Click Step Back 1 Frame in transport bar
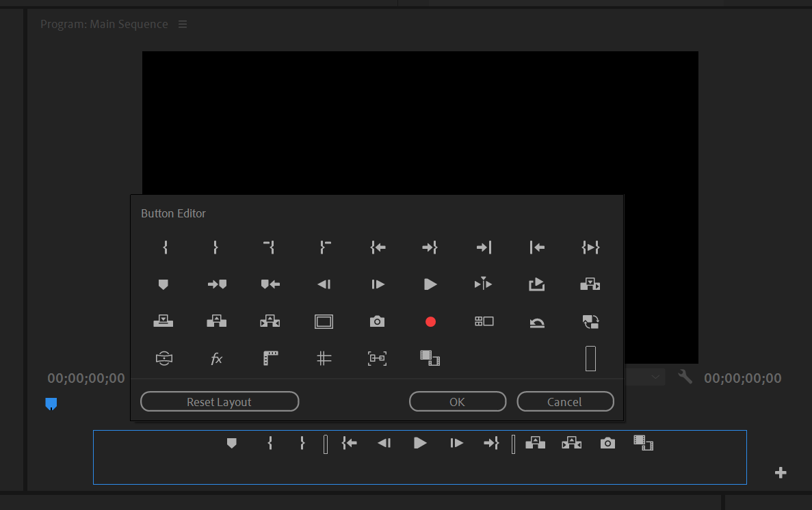This screenshot has height=510, width=812. coord(384,444)
